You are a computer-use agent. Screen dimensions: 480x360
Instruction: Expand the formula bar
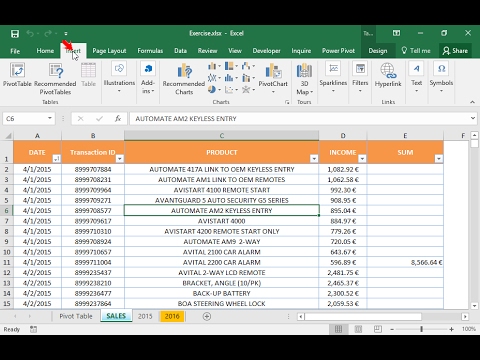[472, 118]
